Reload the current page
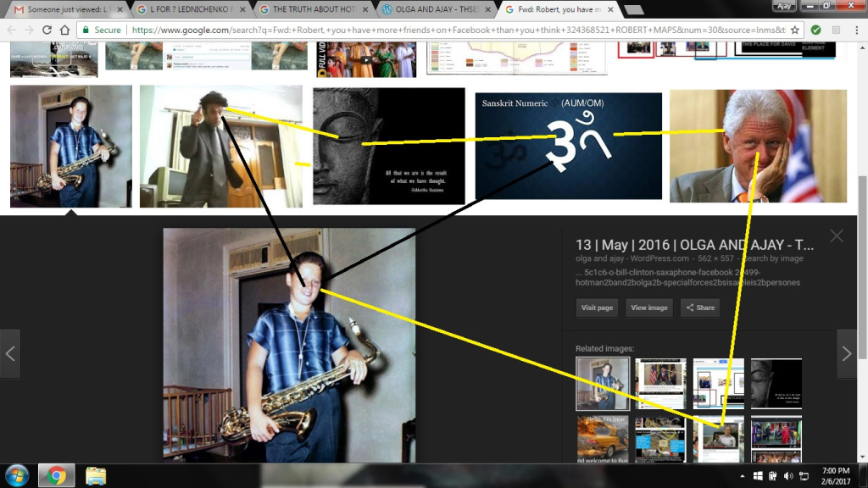Viewport: 868px width, 488px height. click(x=47, y=30)
